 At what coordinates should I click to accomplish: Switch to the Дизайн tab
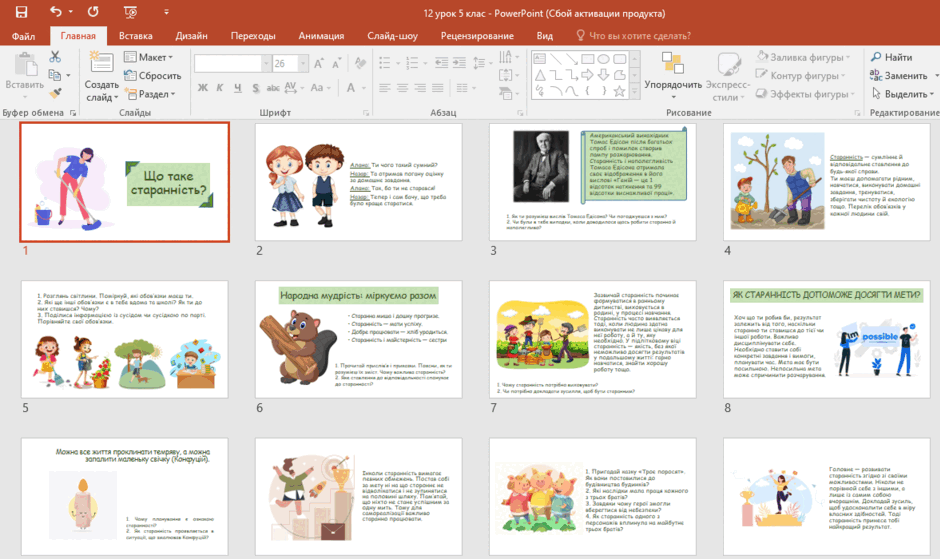[x=191, y=36]
